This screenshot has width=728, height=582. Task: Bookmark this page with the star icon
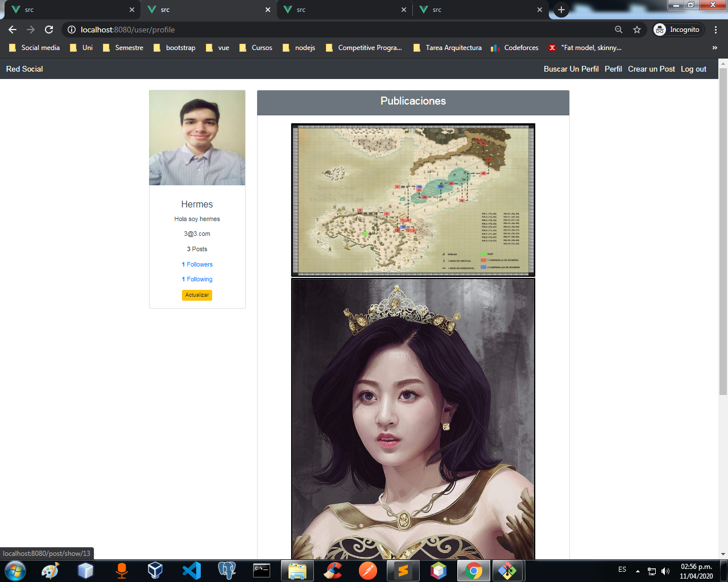tap(637, 30)
